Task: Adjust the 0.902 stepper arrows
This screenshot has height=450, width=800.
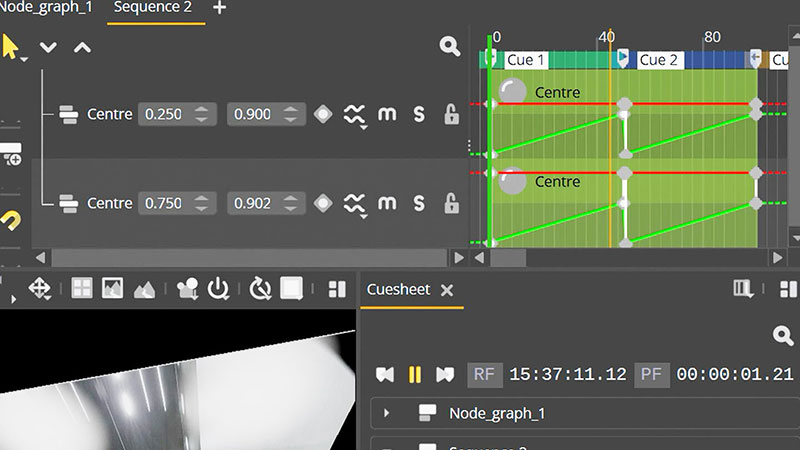Action: (x=291, y=204)
